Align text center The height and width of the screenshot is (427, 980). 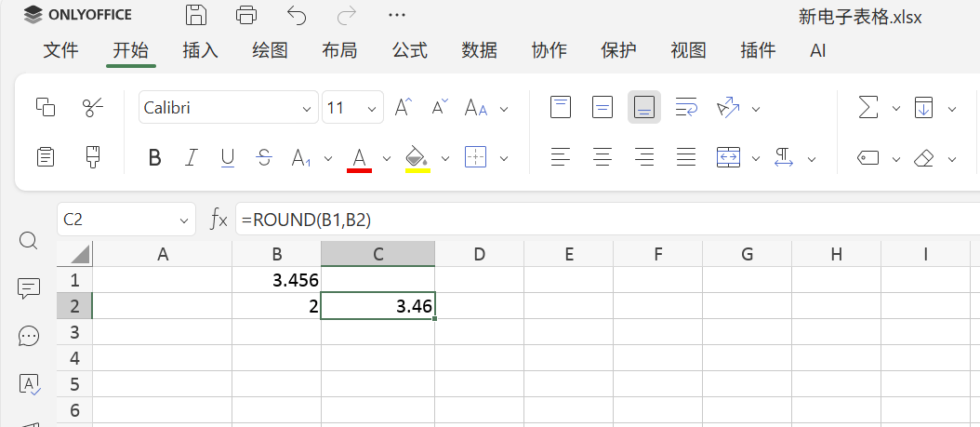[603, 157]
